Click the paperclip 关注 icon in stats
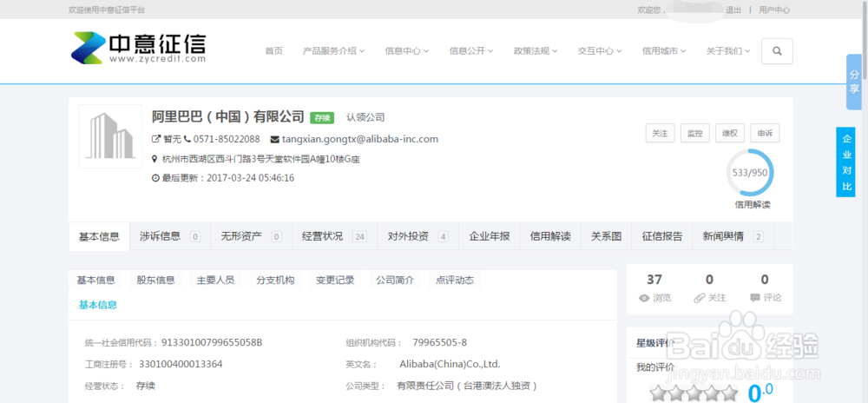This screenshot has width=868, height=403. point(699,298)
